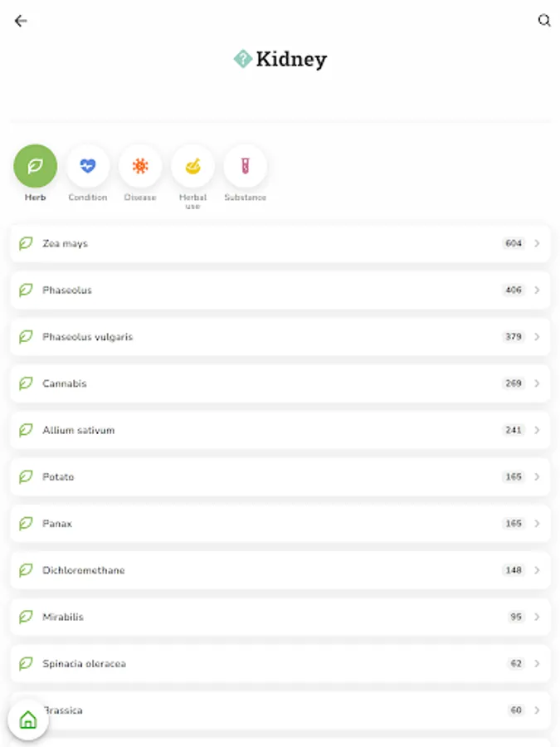Viewport: 560px width, 747px height.
Task: Select the Condition heart icon
Action: coord(87,166)
